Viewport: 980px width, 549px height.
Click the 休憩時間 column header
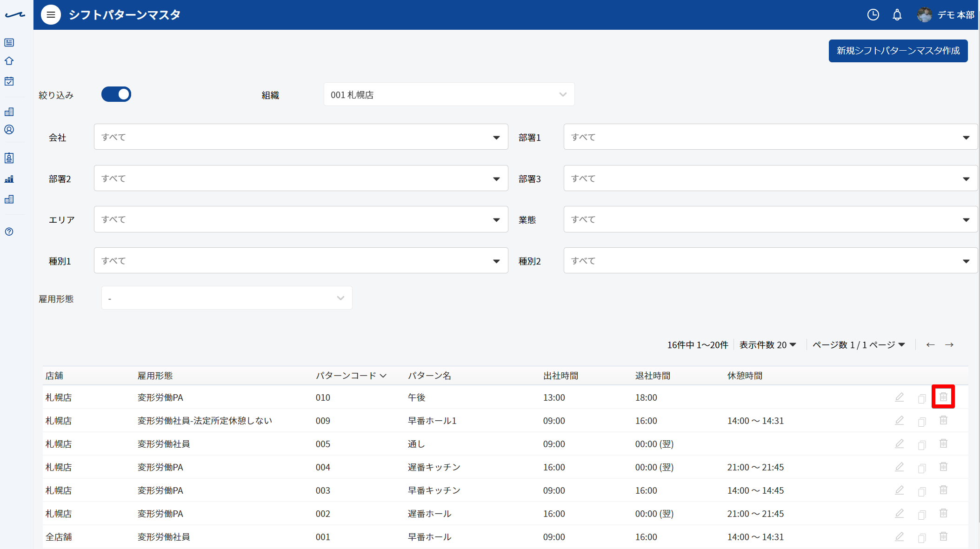pyautogui.click(x=745, y=376)
